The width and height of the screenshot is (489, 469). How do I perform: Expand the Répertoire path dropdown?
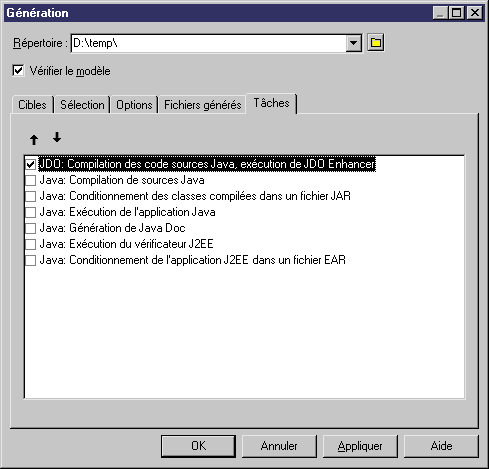coord(353,43)
